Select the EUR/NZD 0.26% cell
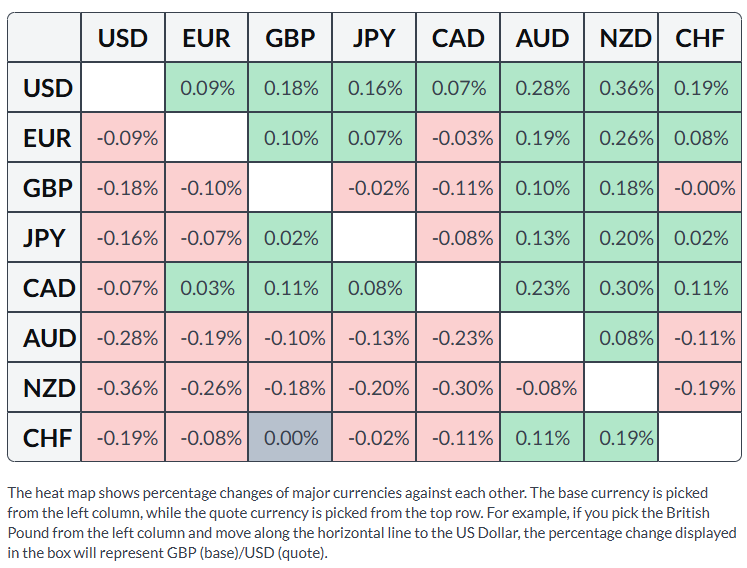The height and width of the screenshot is (568, 747). [621, 138]
